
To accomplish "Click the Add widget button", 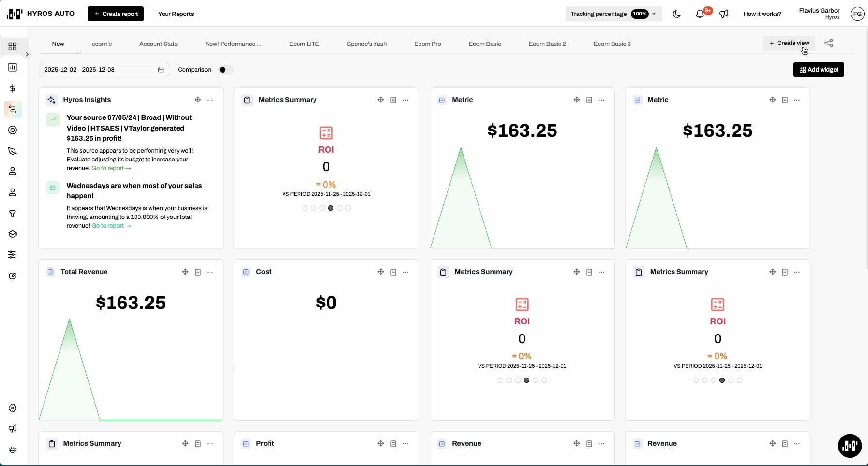I will pos(819,70).
